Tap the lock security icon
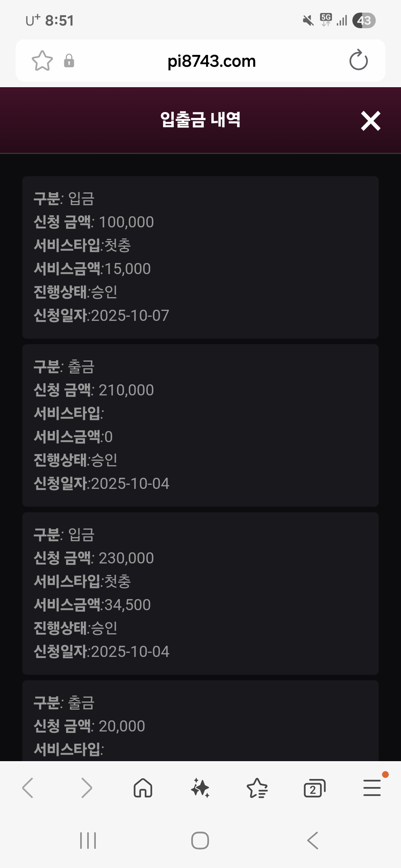This screenshot has height=868, width=401. pyautogui.click(x=69, y=60)
